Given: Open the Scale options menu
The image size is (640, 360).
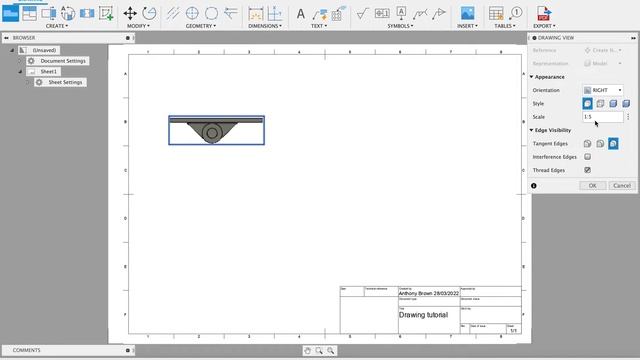Looking at the screenshot, I should click(x=628, y=117).
